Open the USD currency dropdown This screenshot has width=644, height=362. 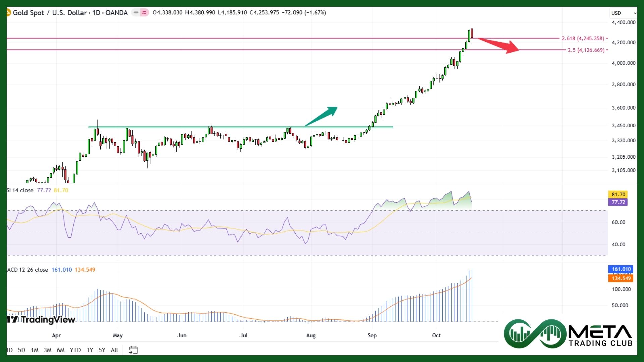pyautogui.click(x=624, y=13)
